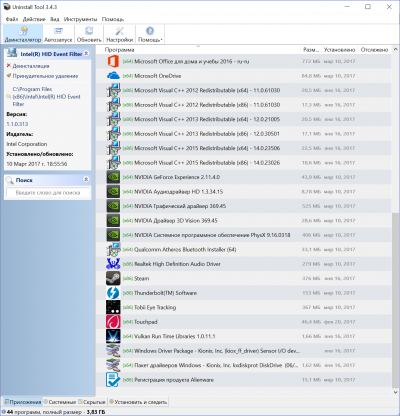
Task: Select the NVIDIA GeForce Experience icon
Action: 113,177
